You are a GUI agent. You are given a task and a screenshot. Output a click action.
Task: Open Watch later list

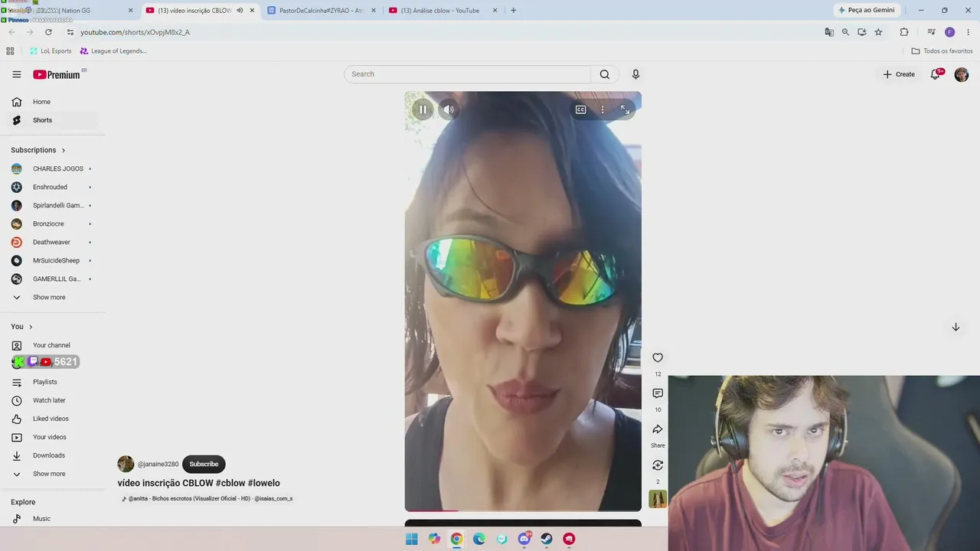(x=54, y=400)
